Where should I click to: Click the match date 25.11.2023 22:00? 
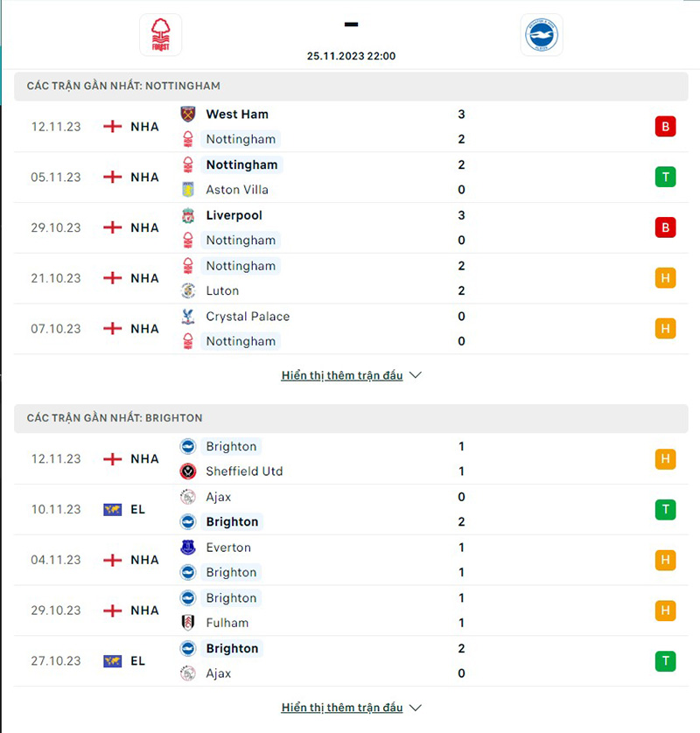tap(351, 55)
